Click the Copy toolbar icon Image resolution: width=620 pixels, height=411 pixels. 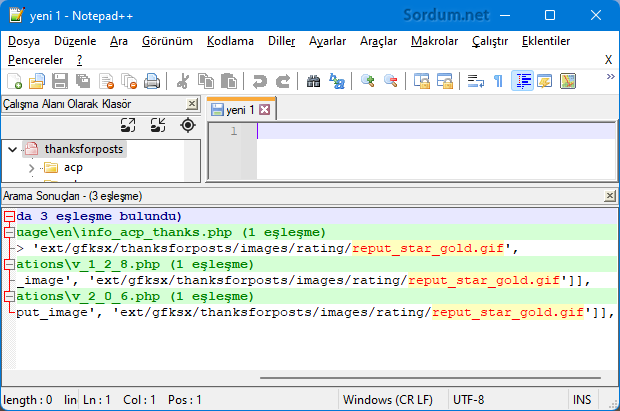206,81
